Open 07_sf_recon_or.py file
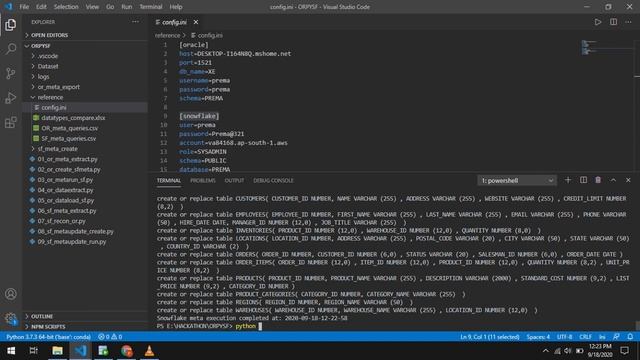640x360 pixels. click(x=61, y=221)
